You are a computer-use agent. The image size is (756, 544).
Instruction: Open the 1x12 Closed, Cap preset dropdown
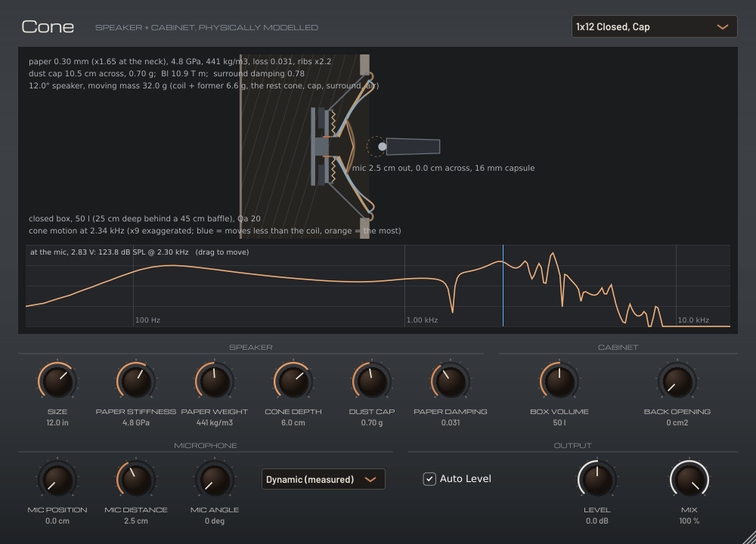tap(654, 26)
